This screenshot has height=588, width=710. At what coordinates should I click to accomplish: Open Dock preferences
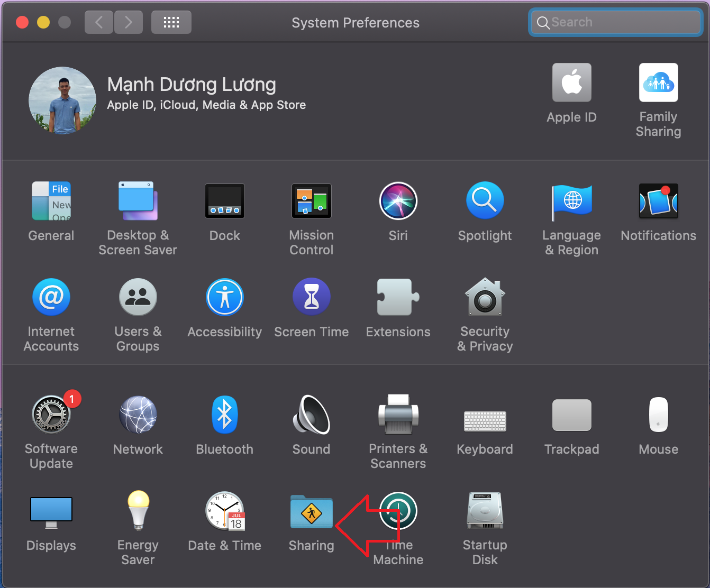[x=225, y=201]
